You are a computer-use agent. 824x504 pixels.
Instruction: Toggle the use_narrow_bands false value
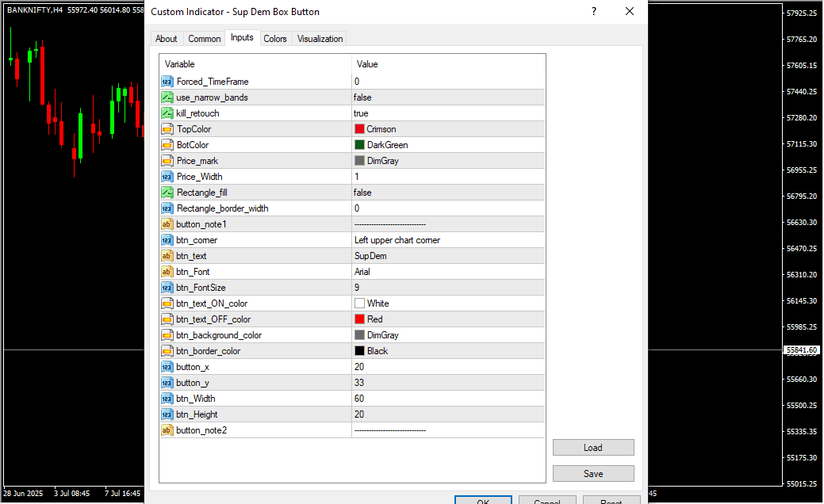click(448, 97)
